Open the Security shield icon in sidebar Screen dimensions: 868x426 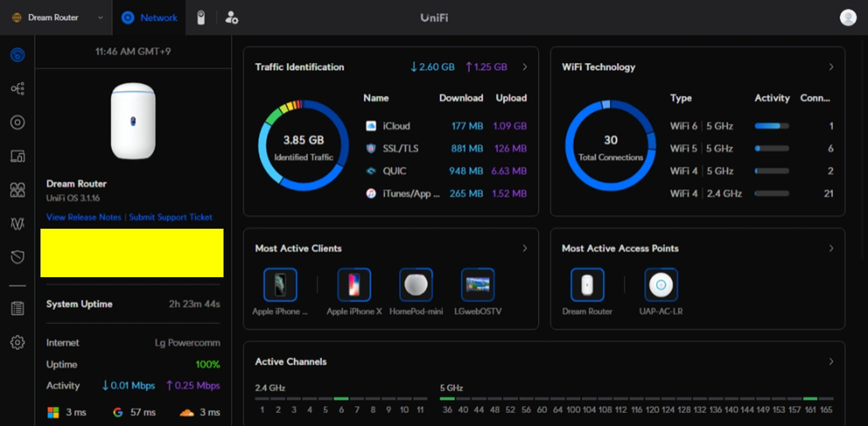pos(17,257)
